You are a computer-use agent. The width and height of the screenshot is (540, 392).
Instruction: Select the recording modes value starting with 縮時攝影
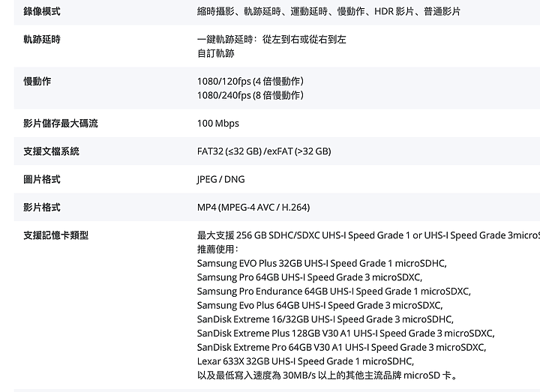coord(328,11)
